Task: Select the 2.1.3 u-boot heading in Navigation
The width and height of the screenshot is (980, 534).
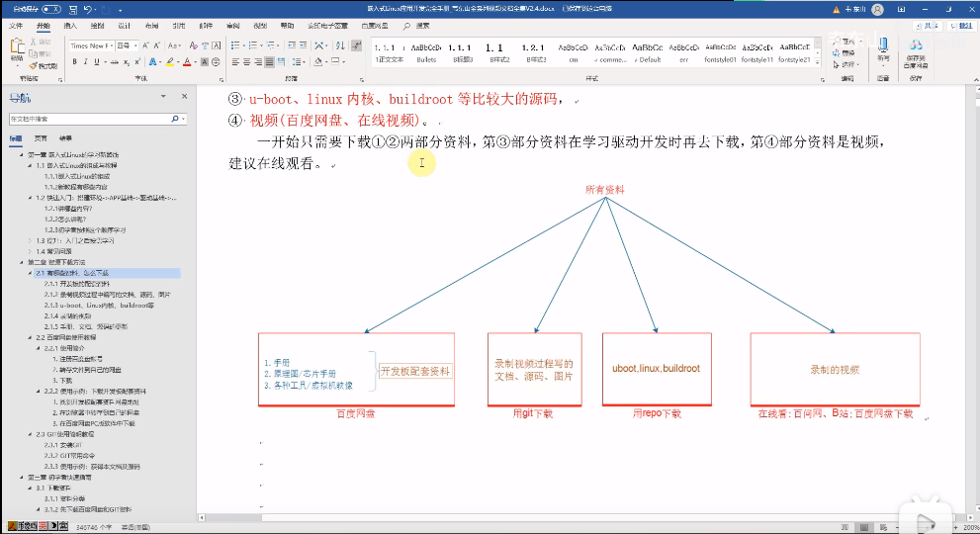Action: click(x=99, y=306)
